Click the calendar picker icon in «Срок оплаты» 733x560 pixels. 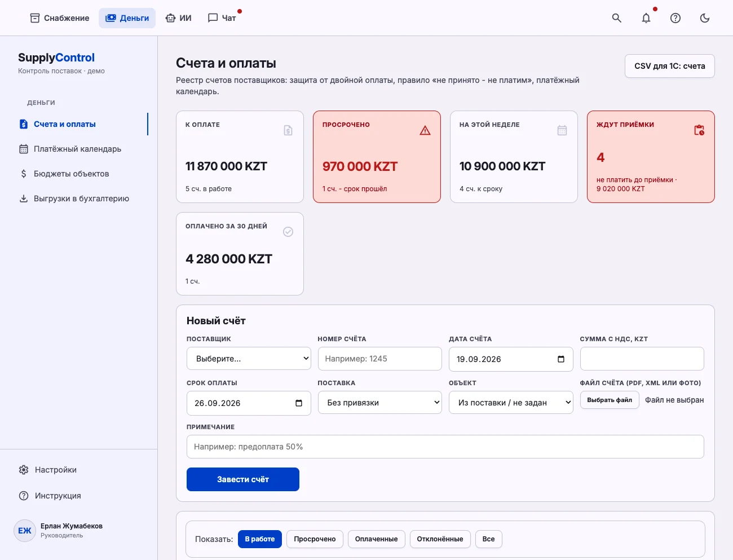(299, 403)
